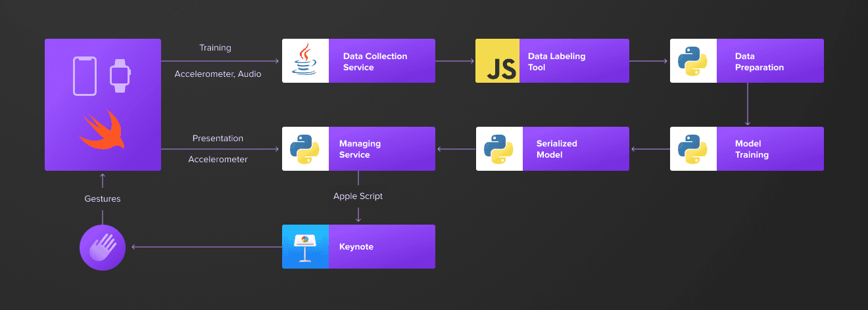Select the Keynote block label

356,247
